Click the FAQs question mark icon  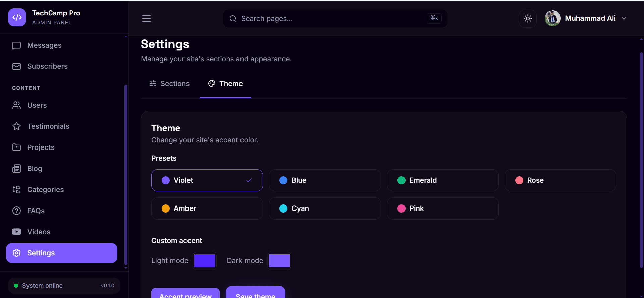tap(16, 211)
